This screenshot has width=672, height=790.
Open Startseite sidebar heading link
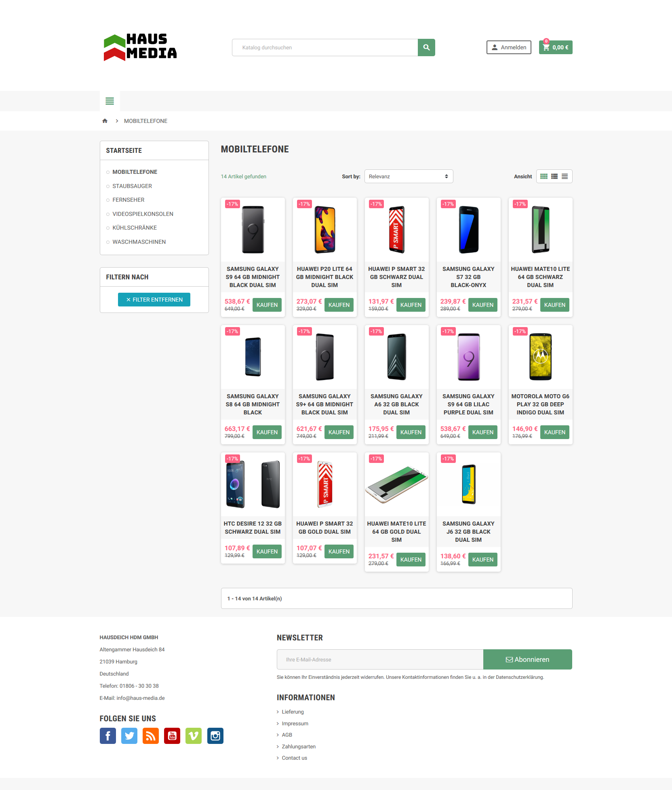pos(124,150)
